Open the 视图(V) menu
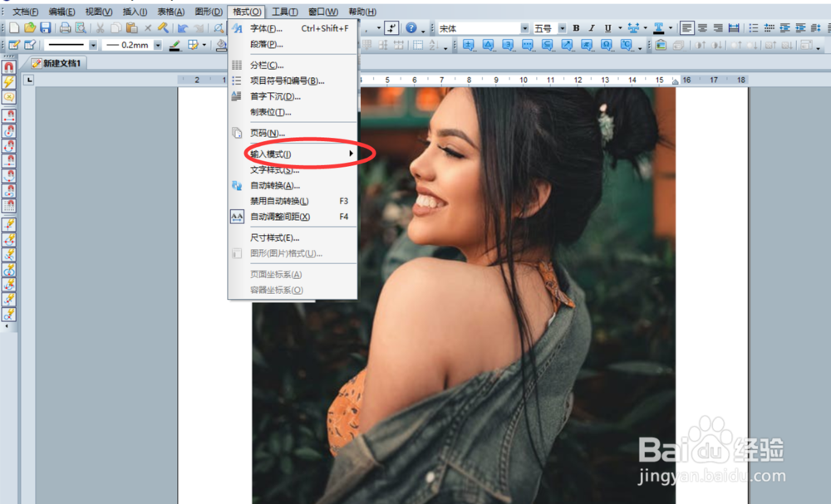Viewport: 831px width, 504px height. click(x=99, y=12)
